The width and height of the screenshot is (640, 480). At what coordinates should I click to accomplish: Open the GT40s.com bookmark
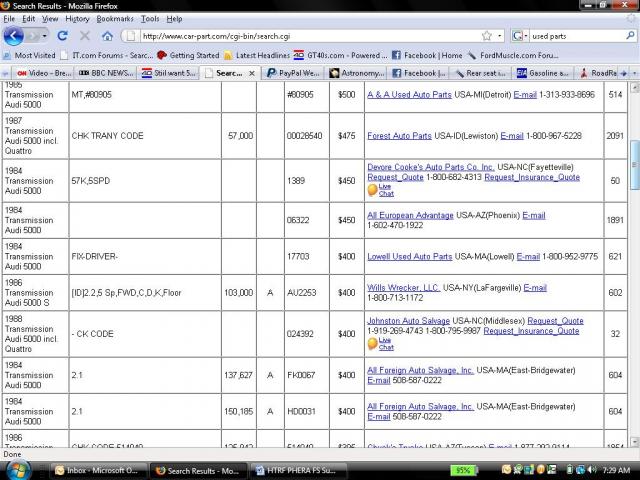(340, 55)
